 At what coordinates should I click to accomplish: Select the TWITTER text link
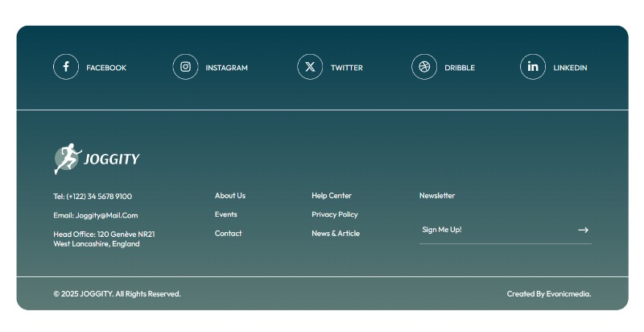346,68
